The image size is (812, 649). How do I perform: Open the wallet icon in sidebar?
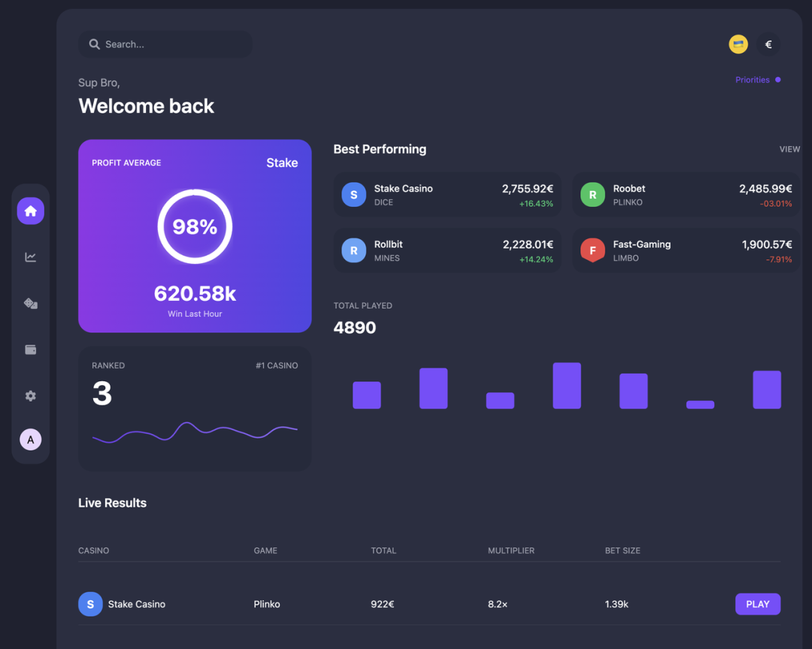click(x=31, y=350)
